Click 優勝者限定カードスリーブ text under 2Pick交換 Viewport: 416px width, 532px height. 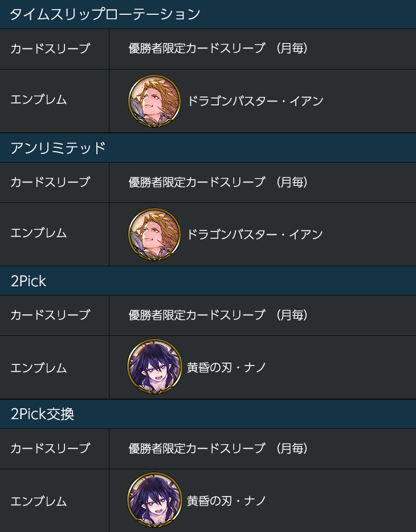click(197, 449)
